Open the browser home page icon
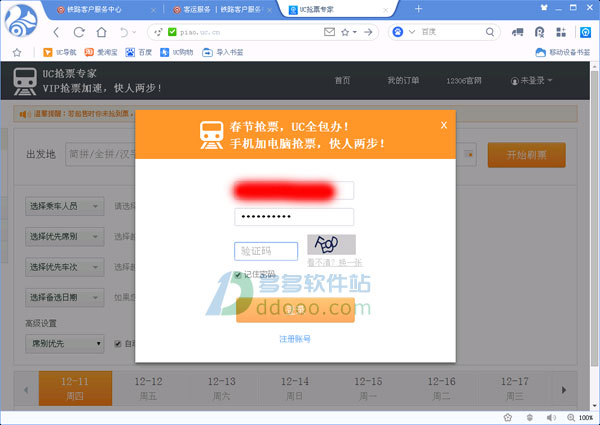The height and width of the screenshot is (425, 600). pos(101,32)
